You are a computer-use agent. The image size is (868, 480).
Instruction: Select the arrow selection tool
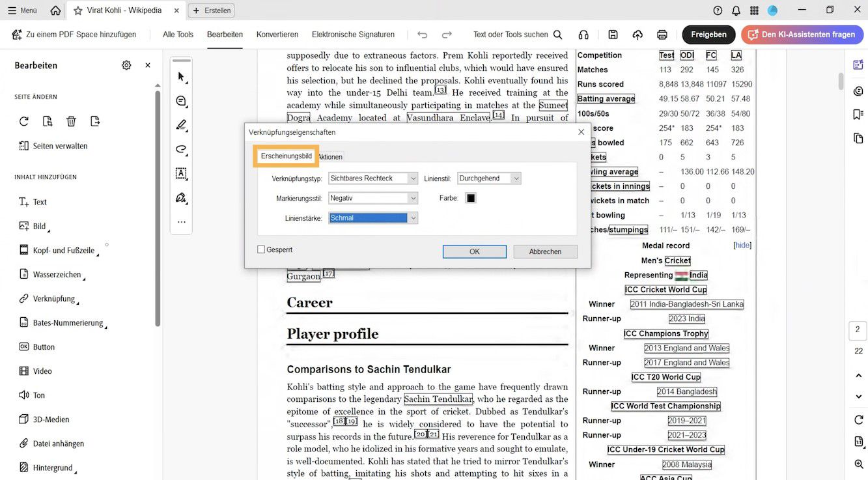[x=182, y=77]
